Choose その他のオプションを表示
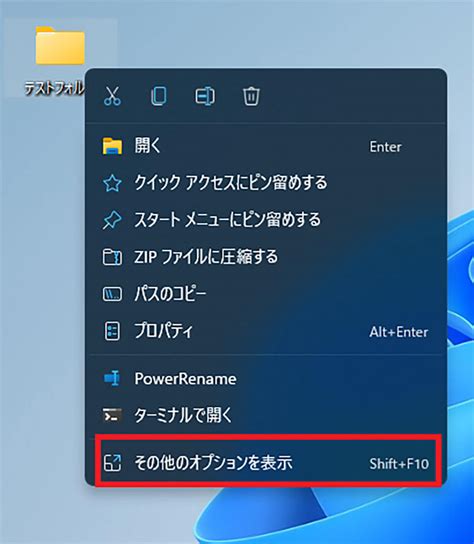Screen dimensions: 474x544 click(266, 462)
